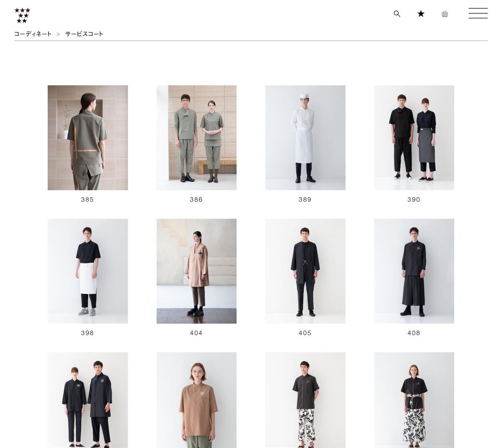This screenshot has width=502, height=448.
Task: Click the number label 390
Action: [414, 200]
